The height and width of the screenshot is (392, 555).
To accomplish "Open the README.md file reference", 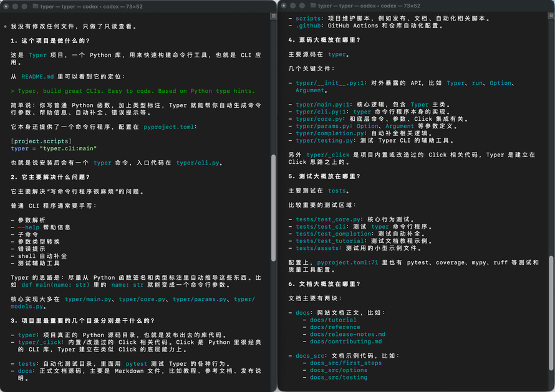I will pyautogui.click(x=37, y=77).
